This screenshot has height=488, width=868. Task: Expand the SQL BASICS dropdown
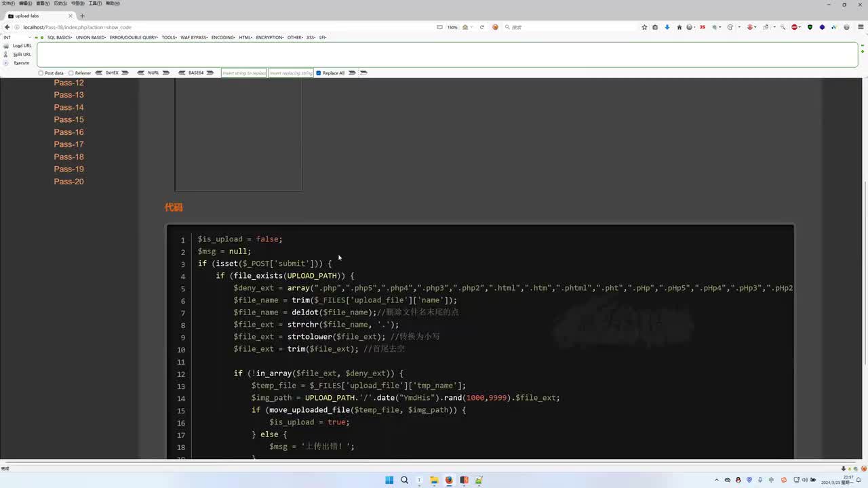coord(60,37)
